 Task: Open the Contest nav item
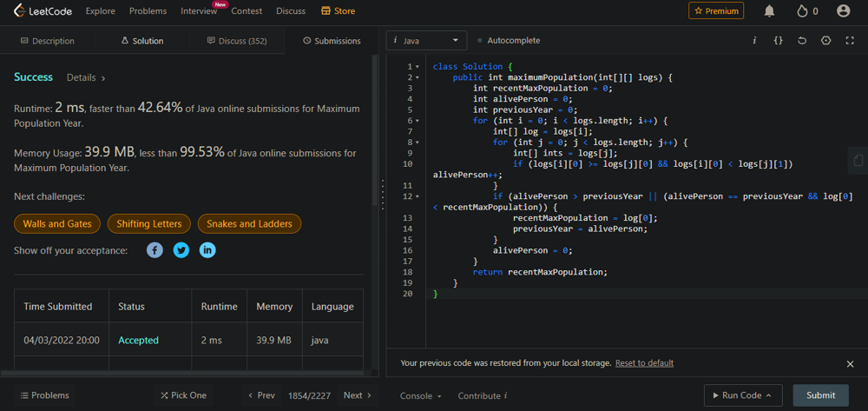point(247,10)
